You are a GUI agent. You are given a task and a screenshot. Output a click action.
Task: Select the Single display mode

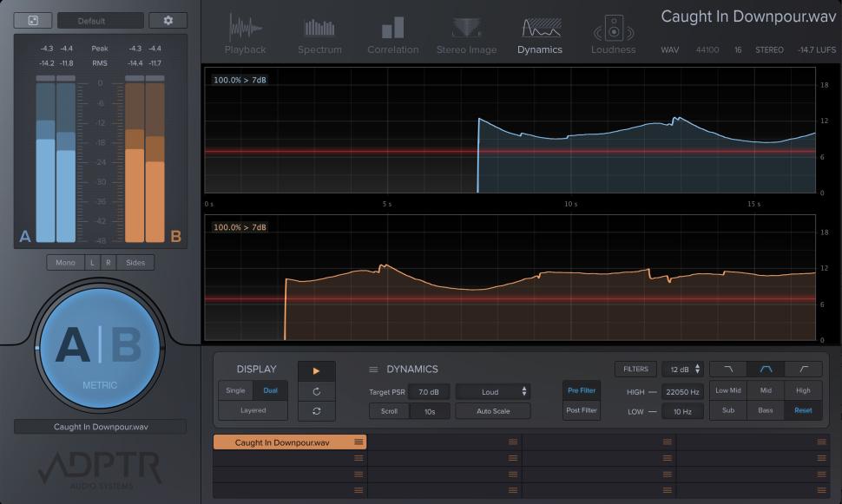[235, 390]
